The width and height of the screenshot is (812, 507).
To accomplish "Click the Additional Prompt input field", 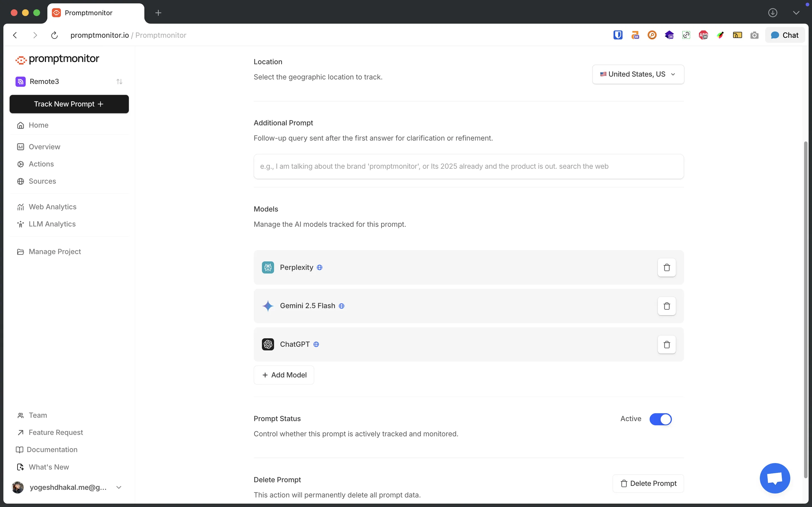I will click(468, 166).
